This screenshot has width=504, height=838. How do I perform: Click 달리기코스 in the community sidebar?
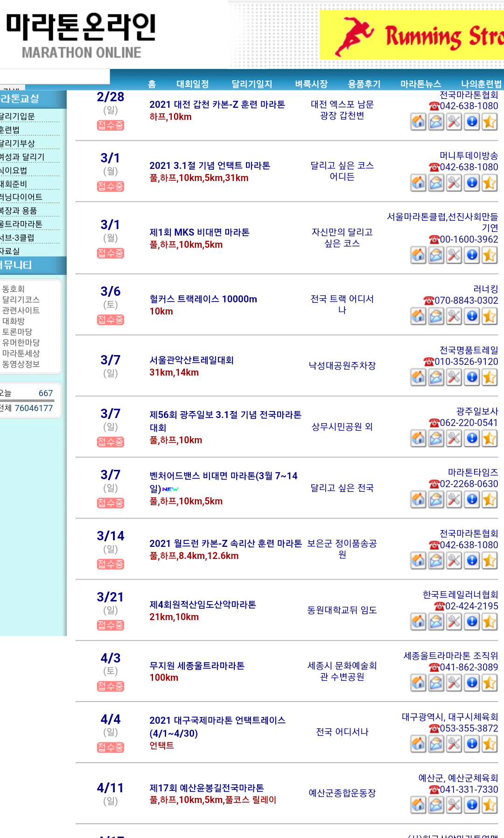tap(21, 300)
